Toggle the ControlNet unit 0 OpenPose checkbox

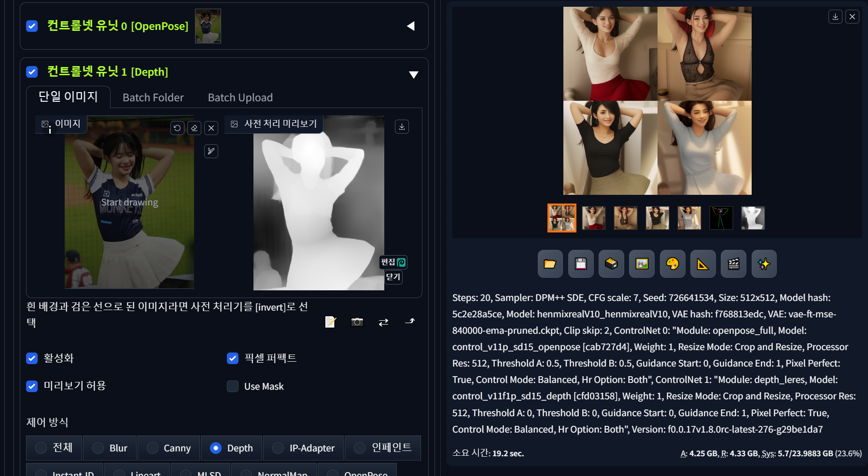click(x=32, y=26)
